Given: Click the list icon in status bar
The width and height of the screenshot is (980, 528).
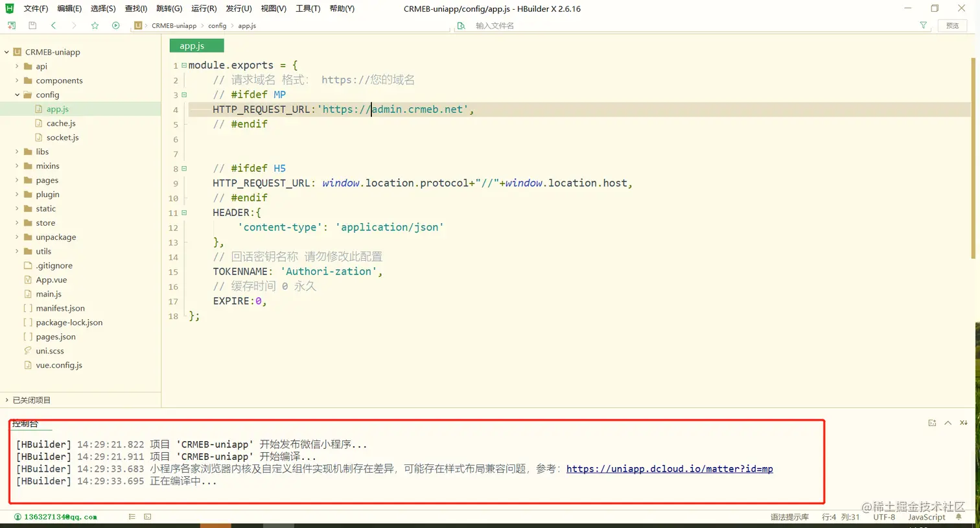Looking at the screenshot, I should tap(132, 517).
